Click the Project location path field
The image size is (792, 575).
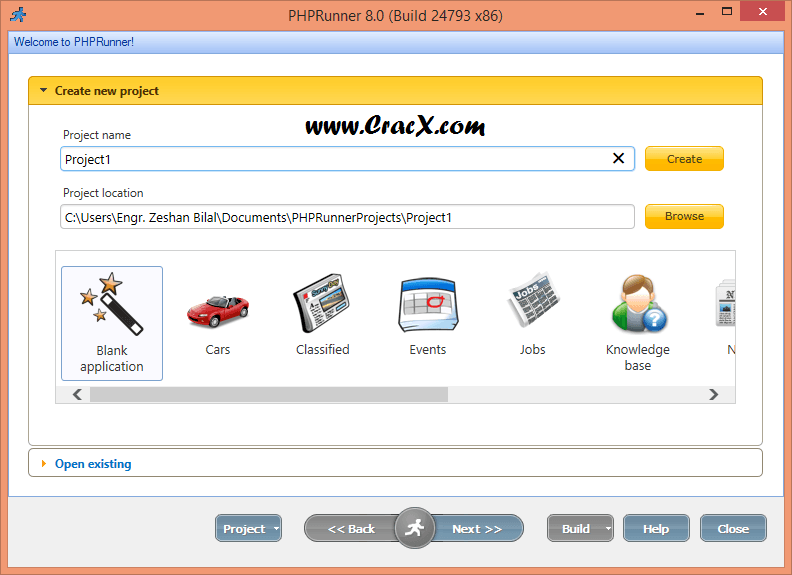click(x=347, y=217)
